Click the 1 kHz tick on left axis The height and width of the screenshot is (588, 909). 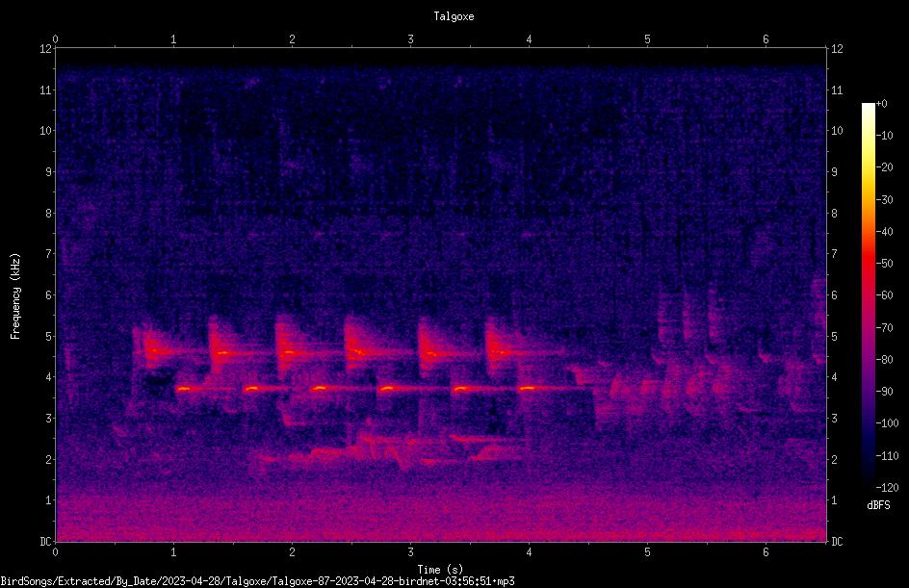(49, 500)
